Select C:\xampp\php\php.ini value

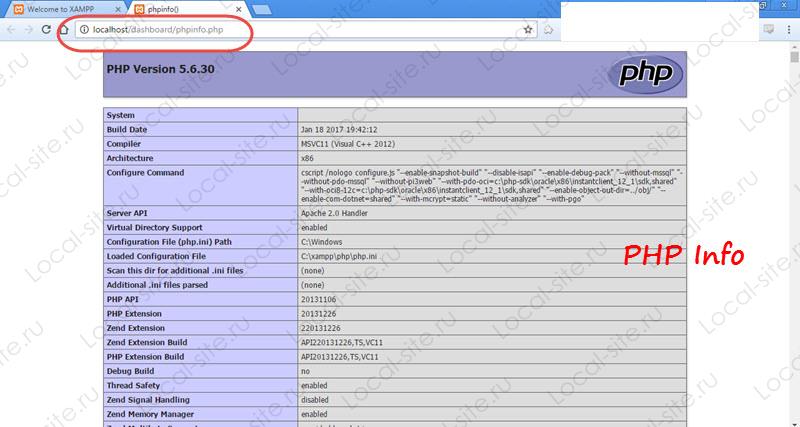point(339,256)
